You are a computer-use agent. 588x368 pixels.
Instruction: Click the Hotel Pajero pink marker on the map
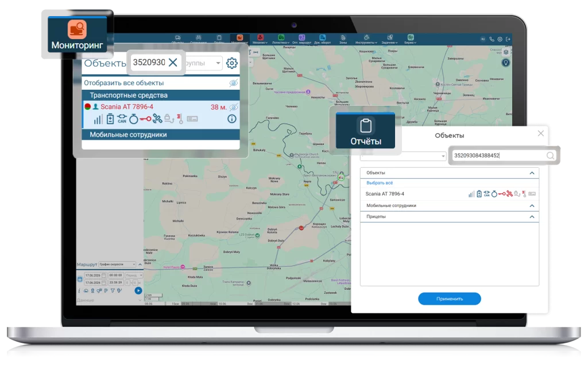click(183, 267)
